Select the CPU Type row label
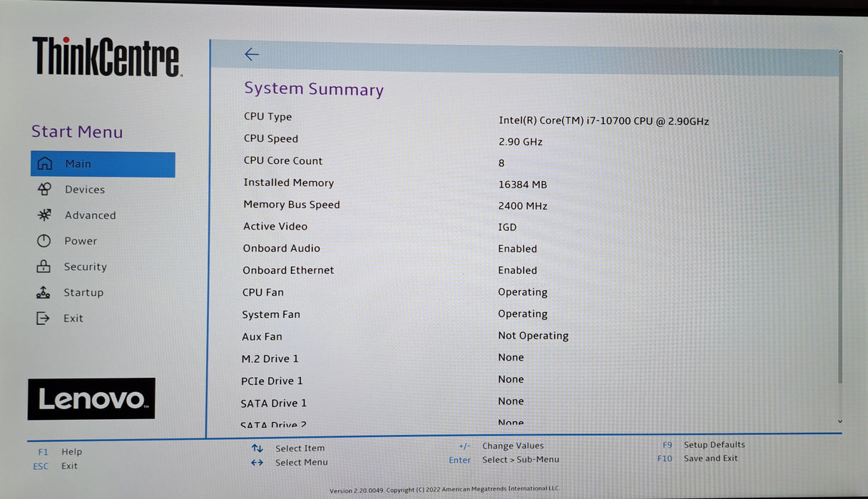 click(267, 117)
